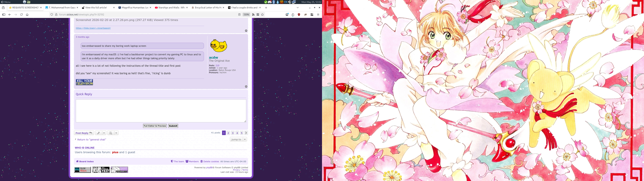Open the volume speaker tray icon

pyautogui.click(x=289, y=2)
